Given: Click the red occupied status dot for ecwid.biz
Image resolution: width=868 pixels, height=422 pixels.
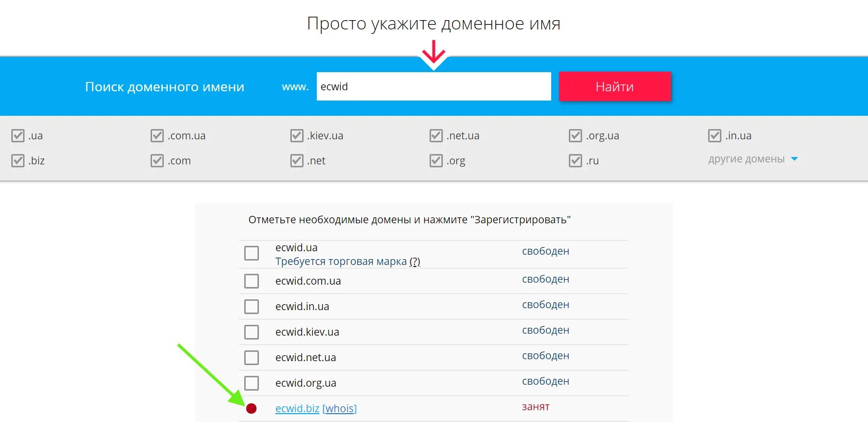Looking at the screenshot, I should tap(251, 408).
